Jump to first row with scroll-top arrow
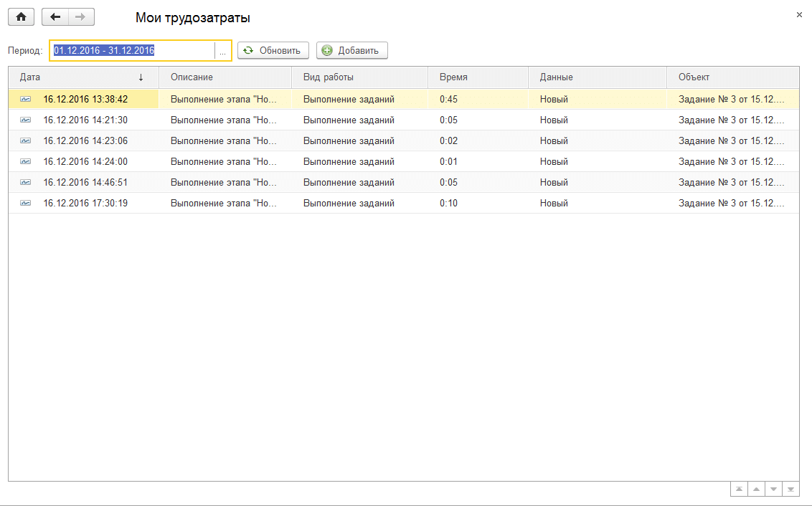Screen dimensions: 812x506 click(738, 490)
